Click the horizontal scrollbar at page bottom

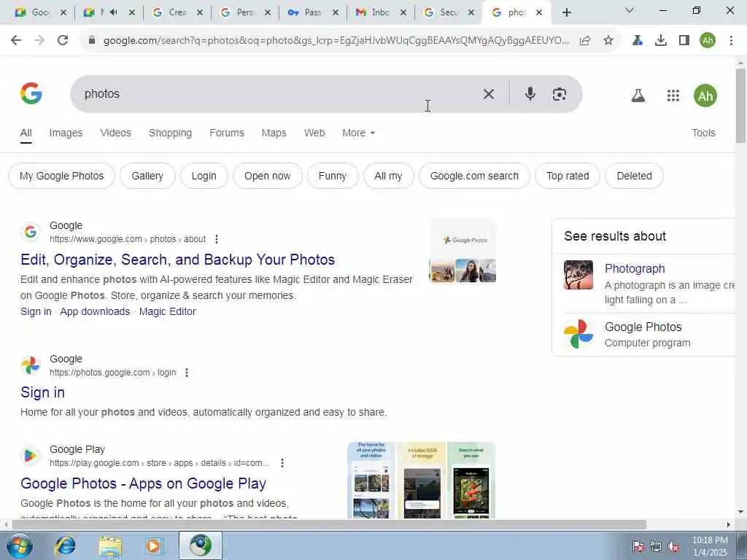pos(329,524)
